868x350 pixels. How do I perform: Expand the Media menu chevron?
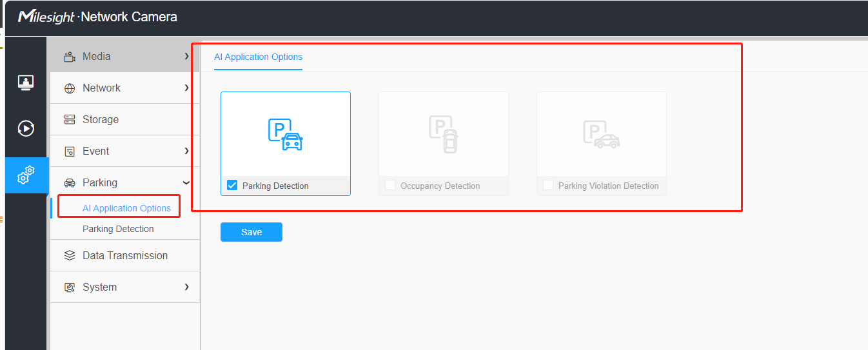pos(186,57)
